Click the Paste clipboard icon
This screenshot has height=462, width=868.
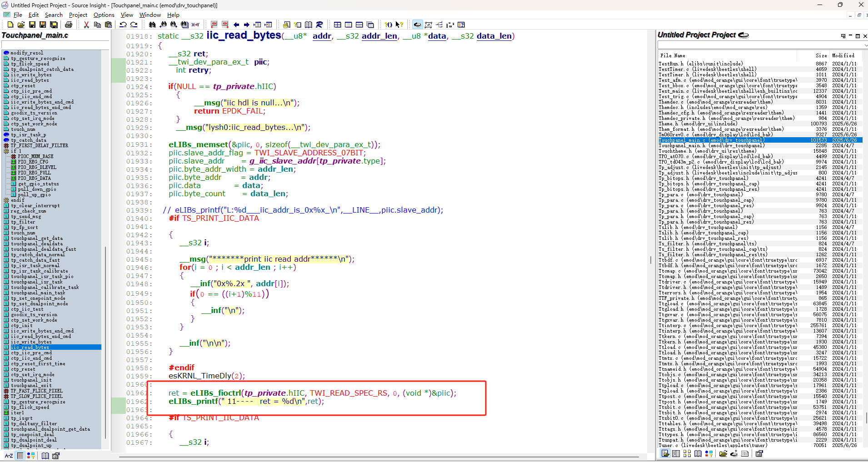coord(108,25)
